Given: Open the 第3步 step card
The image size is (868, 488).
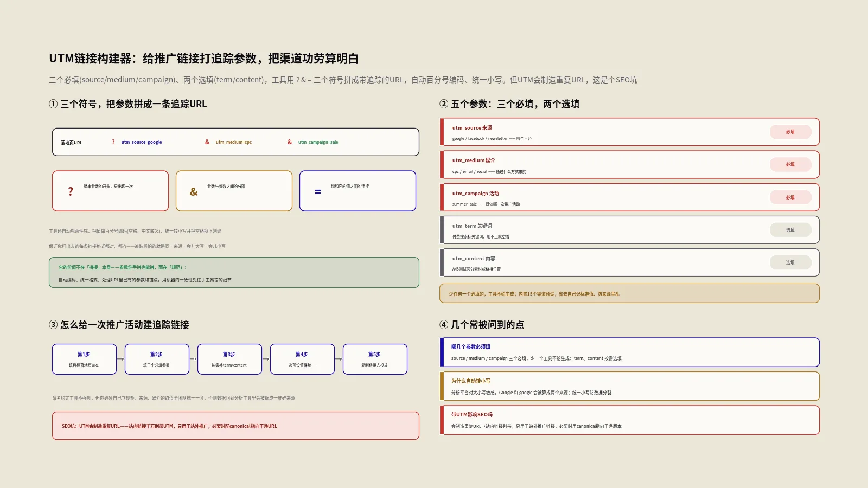Looking at the screenshot, I should click(x=229, y=359).
